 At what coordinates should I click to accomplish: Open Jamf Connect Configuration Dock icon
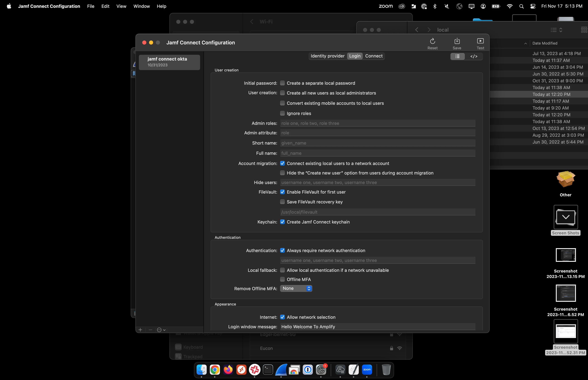(340, 369)
